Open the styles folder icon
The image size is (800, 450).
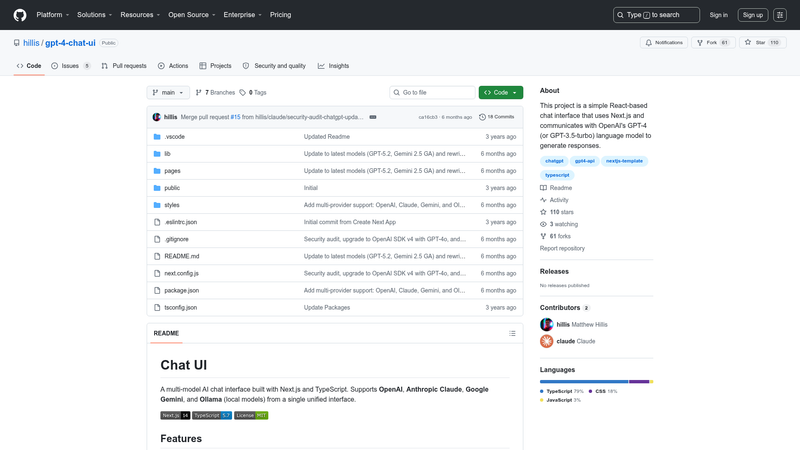tap(157, 205)
